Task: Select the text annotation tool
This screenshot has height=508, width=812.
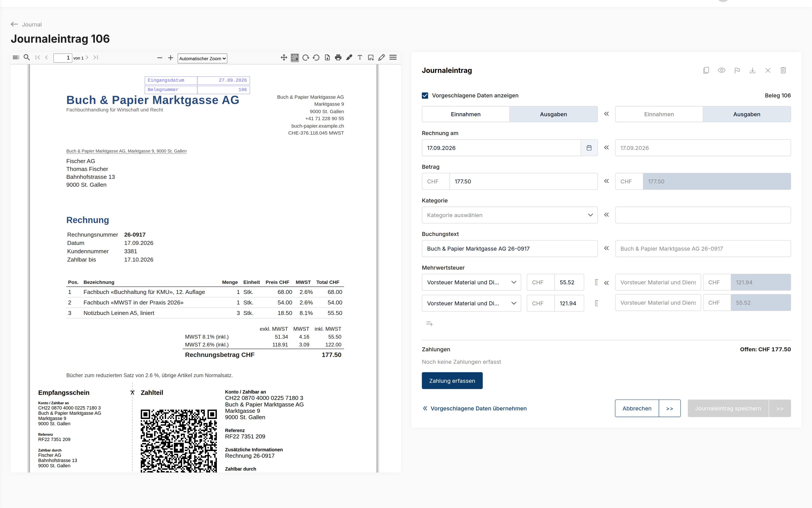Action: (x=360, y=57)
